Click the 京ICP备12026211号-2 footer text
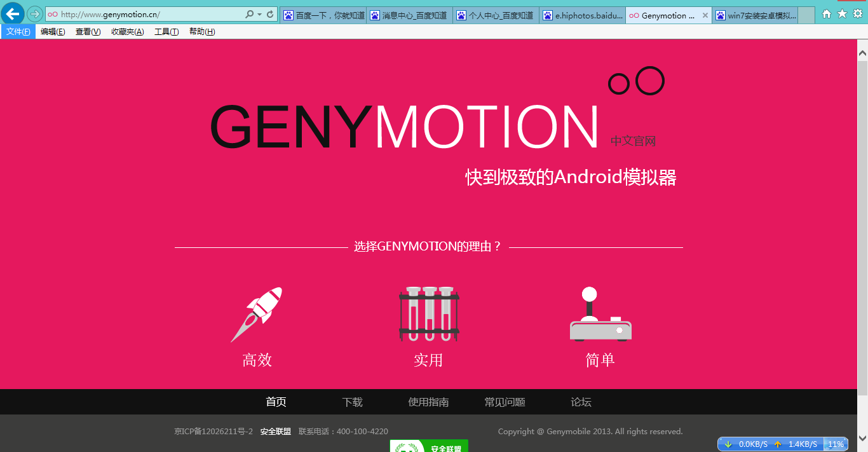 pyautogui.click(x=214, y=432)
